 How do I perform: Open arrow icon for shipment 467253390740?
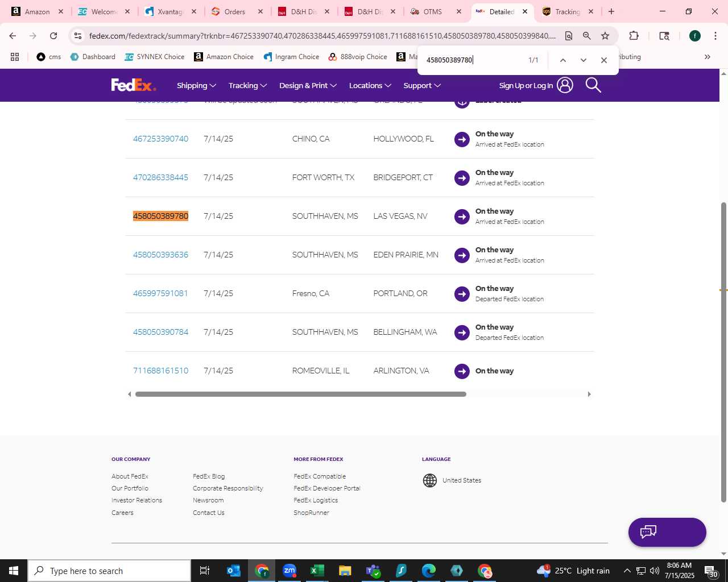point(462,139)
